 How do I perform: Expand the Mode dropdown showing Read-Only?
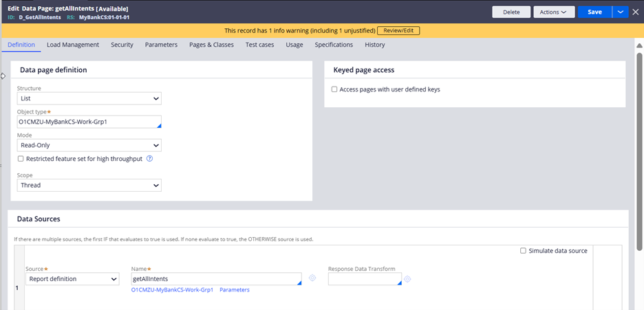coord(89,146)
